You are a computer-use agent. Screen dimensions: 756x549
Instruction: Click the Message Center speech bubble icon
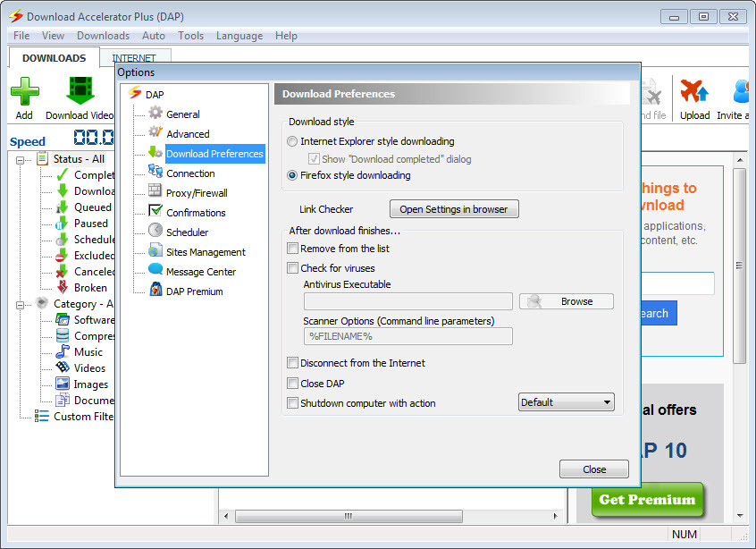pyautogui.click(x=155, y=269)
